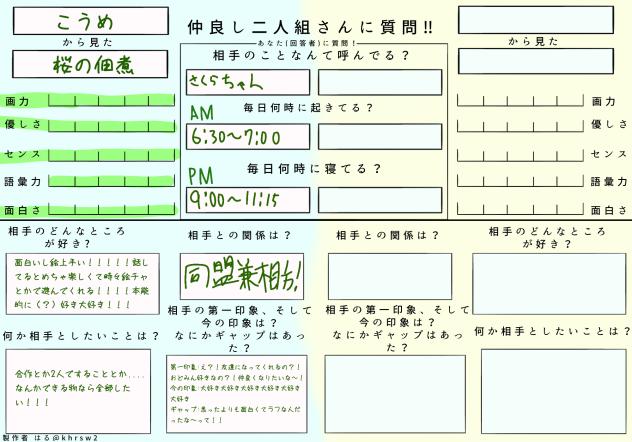Click the right-side 何か相手としたいことは? heading
Viewport: 632px width, 442px height.
[552, 331]
